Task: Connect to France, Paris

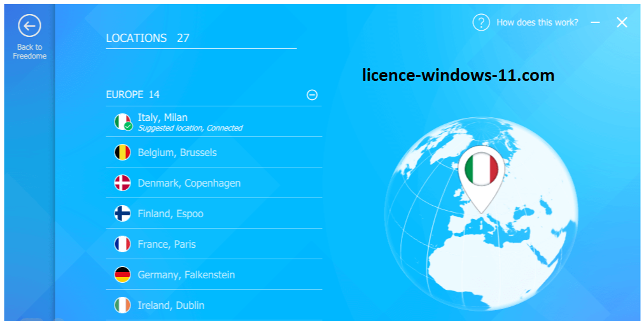Action: click(167, 245)
